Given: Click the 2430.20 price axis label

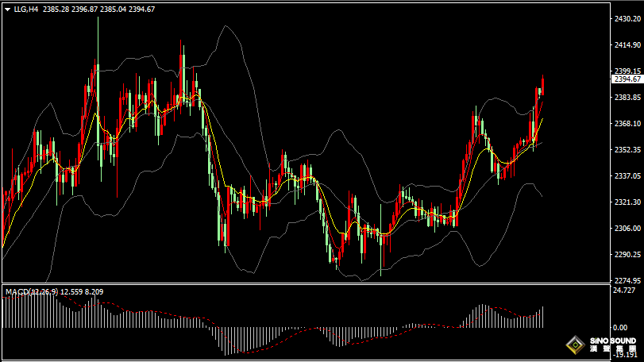Looking at the screenshot, I should 627,18.
